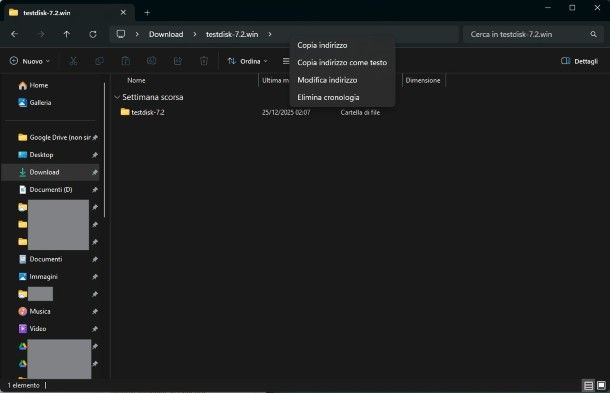Open the Nuovo dropdown menu
Screen dimensions: 610x393
coord(30,61)
